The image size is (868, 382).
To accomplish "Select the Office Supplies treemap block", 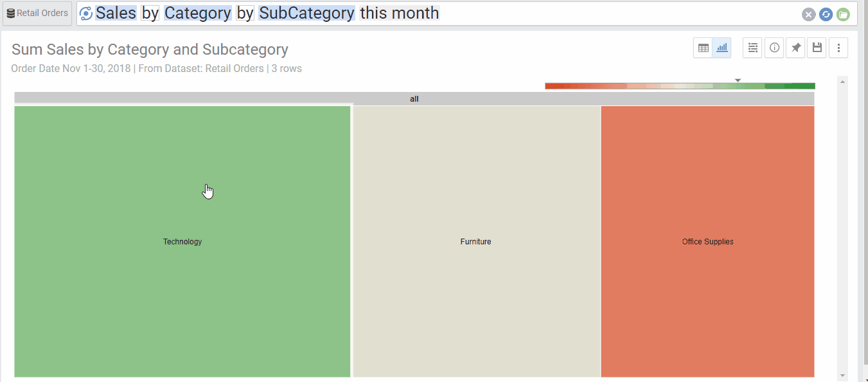I will [707, 242].
